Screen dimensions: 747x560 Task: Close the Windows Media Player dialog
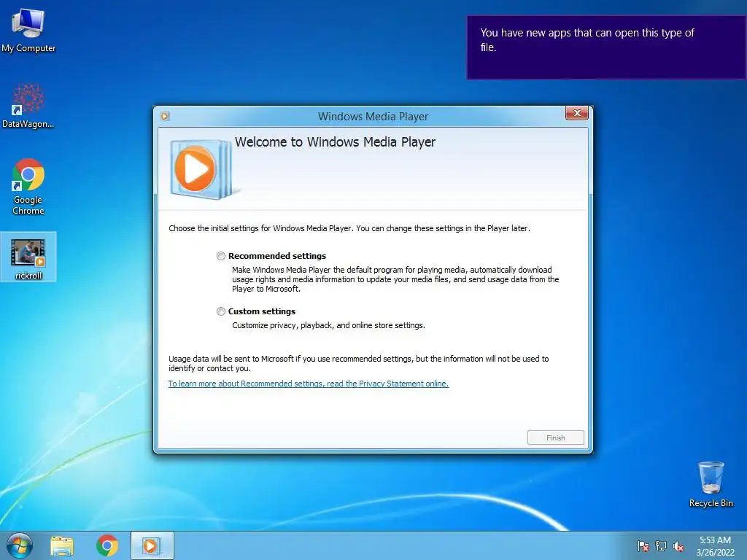click(577, 113)
